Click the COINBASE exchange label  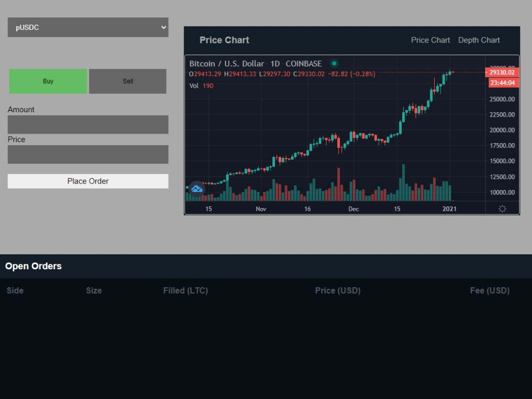click(x=303, y=64)
